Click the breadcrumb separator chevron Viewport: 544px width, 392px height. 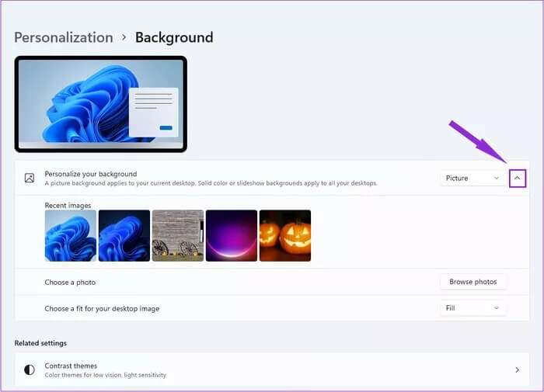pyautogui.click(x=124, y=37)
